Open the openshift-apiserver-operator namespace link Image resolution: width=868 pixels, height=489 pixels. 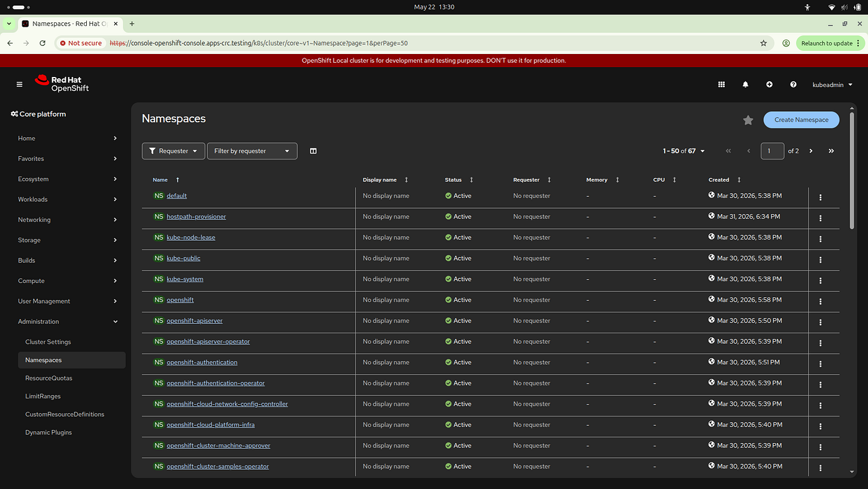pos(208,341)
